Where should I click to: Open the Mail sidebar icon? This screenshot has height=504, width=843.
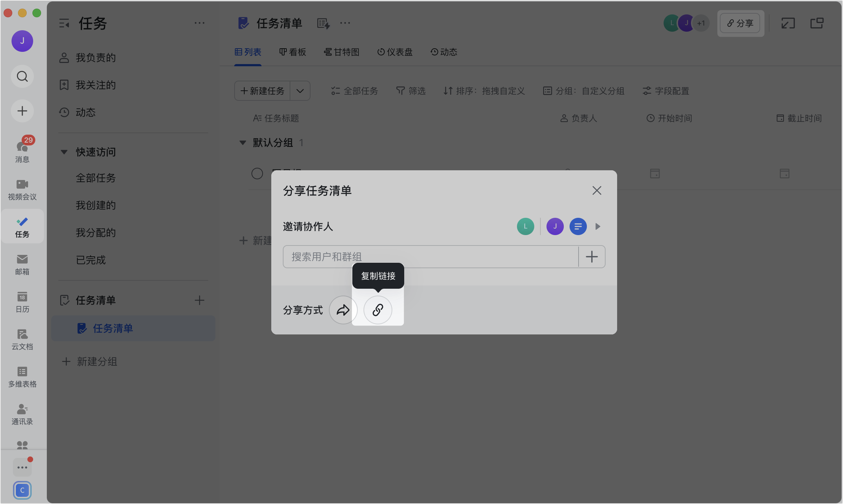point(22,265)
